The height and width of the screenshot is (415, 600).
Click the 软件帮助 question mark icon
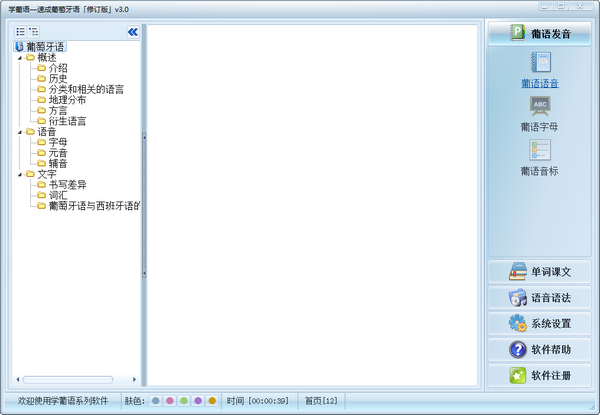coord(518,349)
